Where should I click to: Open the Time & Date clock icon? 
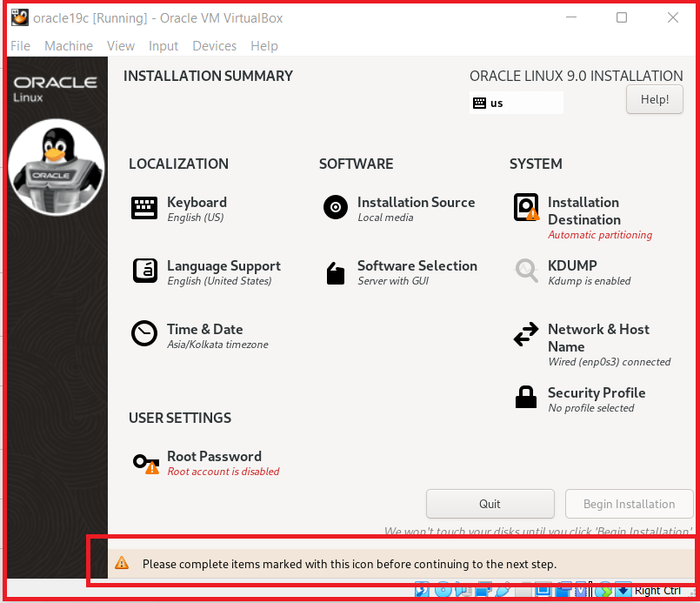coord(143,332)
